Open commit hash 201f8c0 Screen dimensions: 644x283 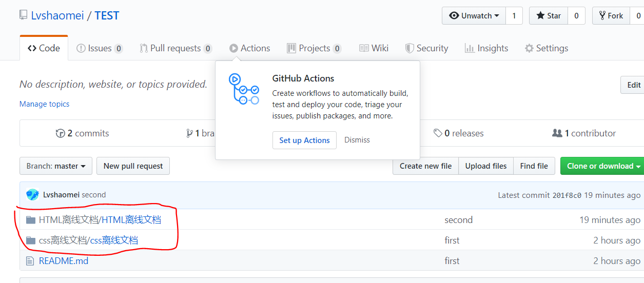[567, 195]
